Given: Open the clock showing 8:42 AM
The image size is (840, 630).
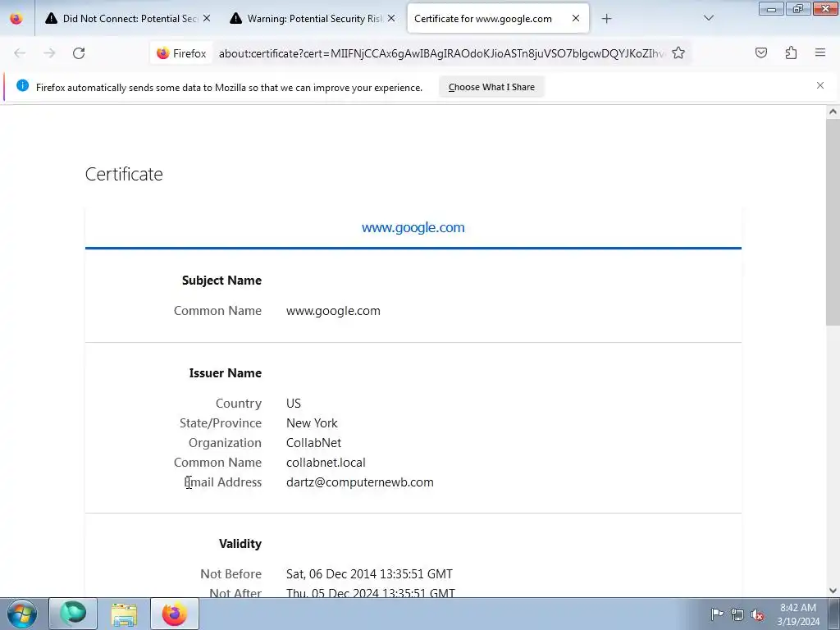Looking at the screenshot, I should coord(798,614).
